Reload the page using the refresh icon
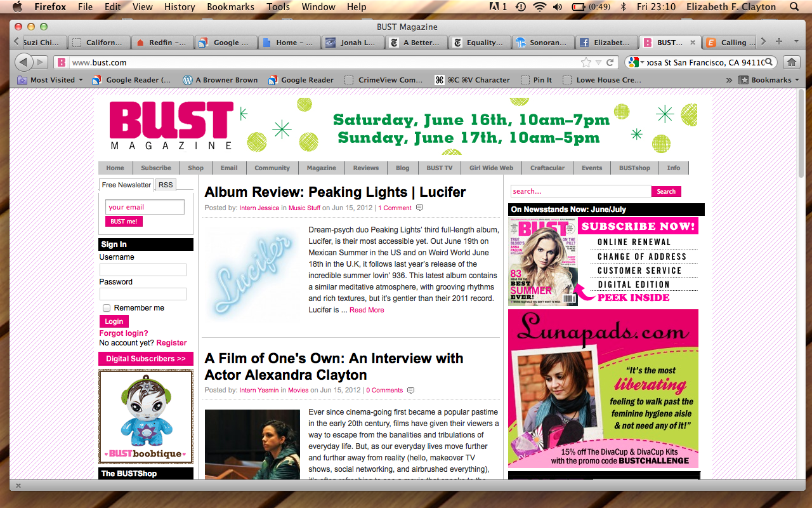812x508 pixels. [610, 62]
